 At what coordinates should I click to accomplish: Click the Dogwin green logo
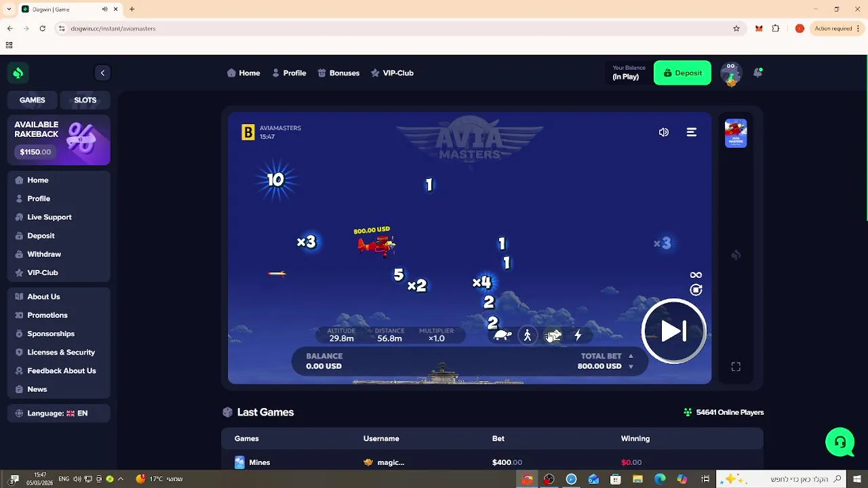(x=18, y=73)
